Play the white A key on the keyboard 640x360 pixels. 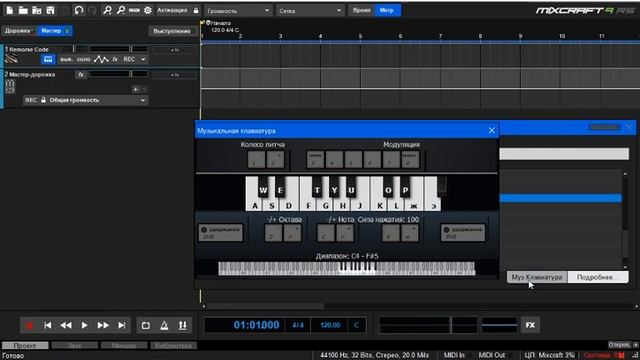coord(255,205)
